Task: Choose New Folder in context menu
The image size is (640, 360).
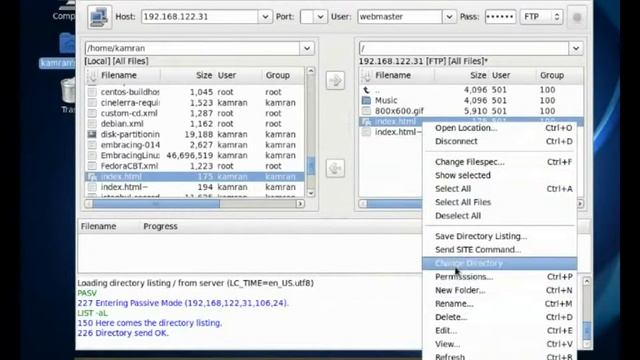Action: coord(500,290)
